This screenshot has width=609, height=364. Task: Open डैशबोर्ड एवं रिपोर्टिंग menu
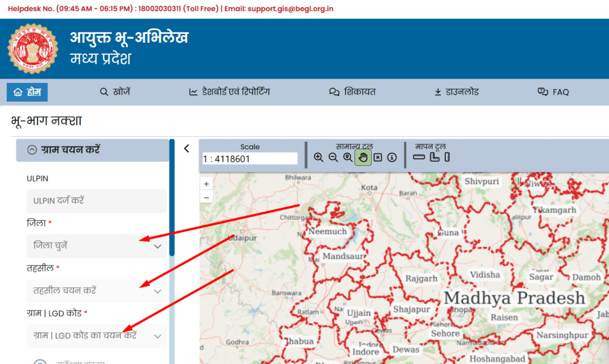[230, 92]
